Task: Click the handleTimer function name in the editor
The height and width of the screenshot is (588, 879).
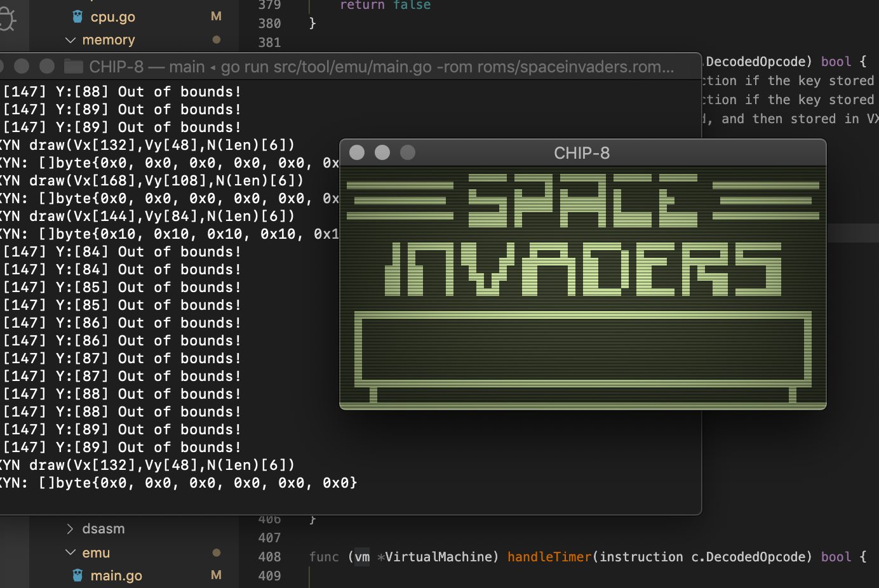Action: click(x=549, y=557)
